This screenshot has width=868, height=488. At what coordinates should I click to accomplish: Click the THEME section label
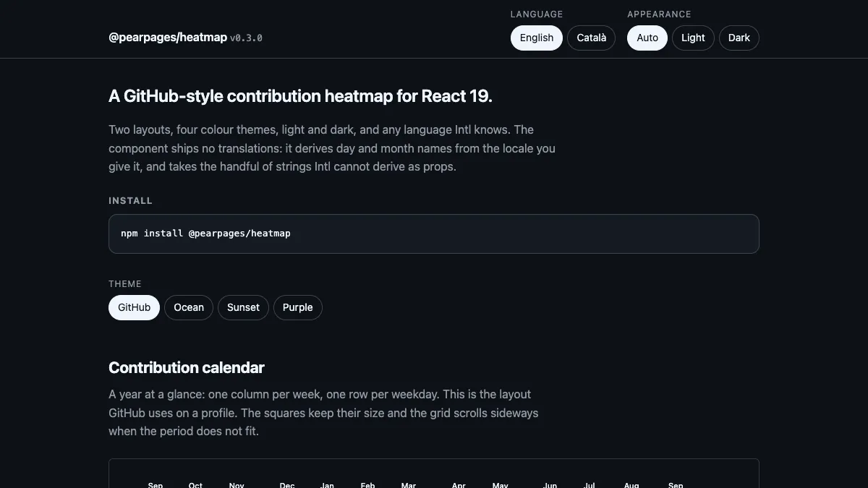tap(125, 283)
